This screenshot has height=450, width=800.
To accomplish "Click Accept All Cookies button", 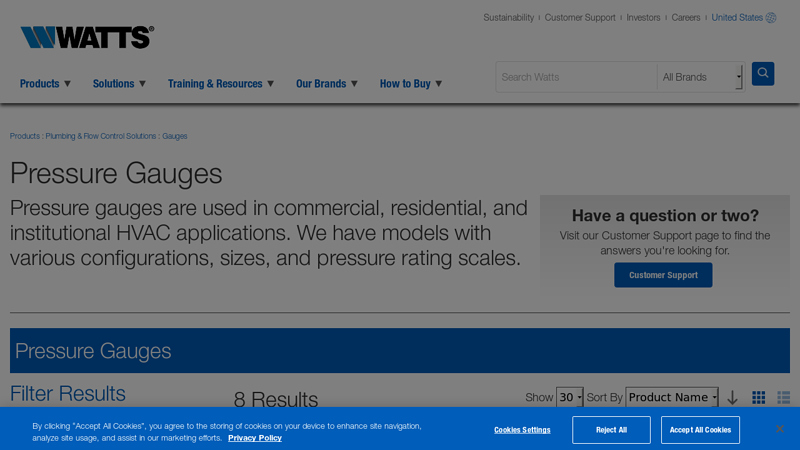I will [701, 430].
